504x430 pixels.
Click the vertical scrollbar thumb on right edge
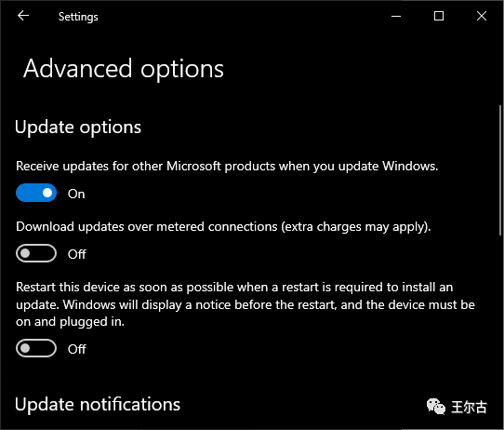click(500, 170)
